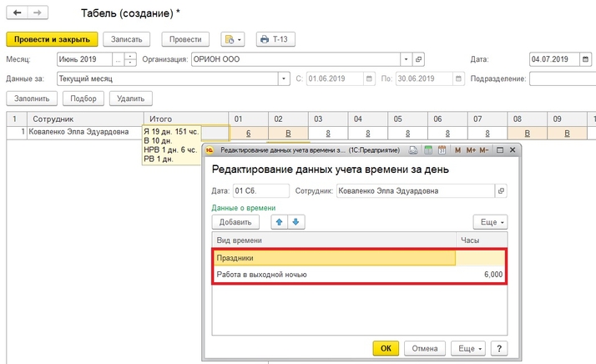This screenshot has height=364, width=596.
Task: Select the Работа в выходной ночью row
Action: 334,274
